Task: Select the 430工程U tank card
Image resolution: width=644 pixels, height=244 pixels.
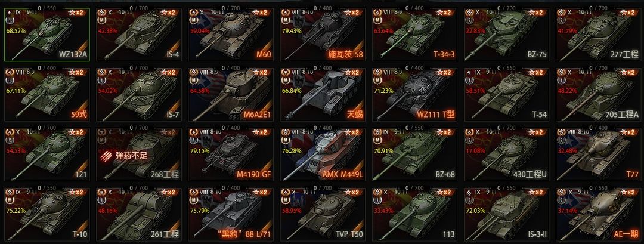Action: (507, 155)
